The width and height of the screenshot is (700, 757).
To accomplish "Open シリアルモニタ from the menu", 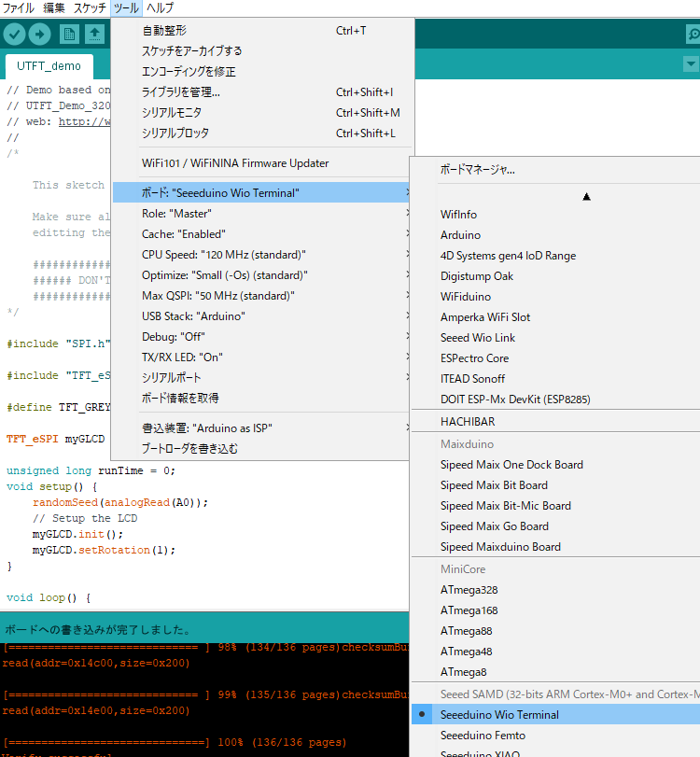I will (263, 113).
